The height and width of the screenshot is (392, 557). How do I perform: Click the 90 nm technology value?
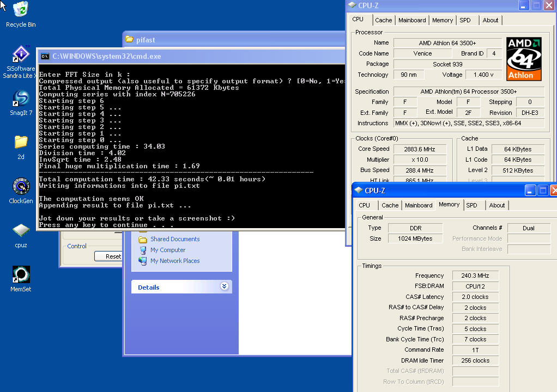(409, 75)
